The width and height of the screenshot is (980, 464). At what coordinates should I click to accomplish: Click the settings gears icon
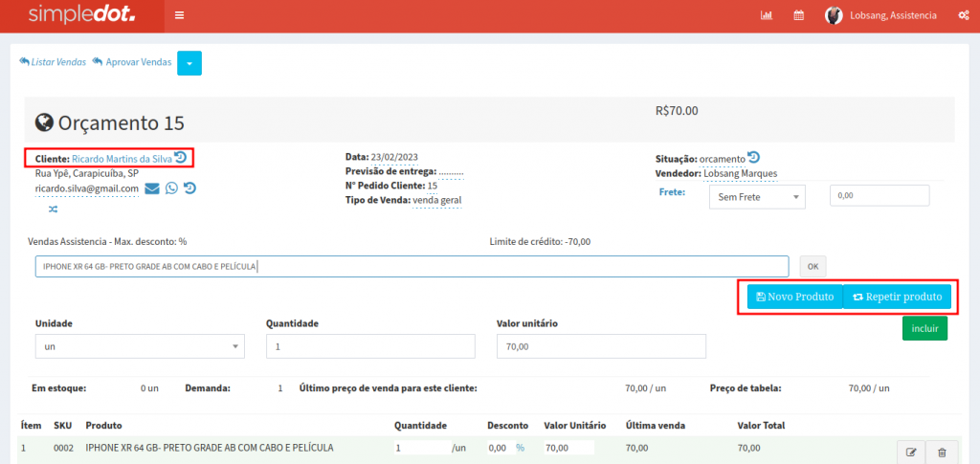(x=963, y=15)
